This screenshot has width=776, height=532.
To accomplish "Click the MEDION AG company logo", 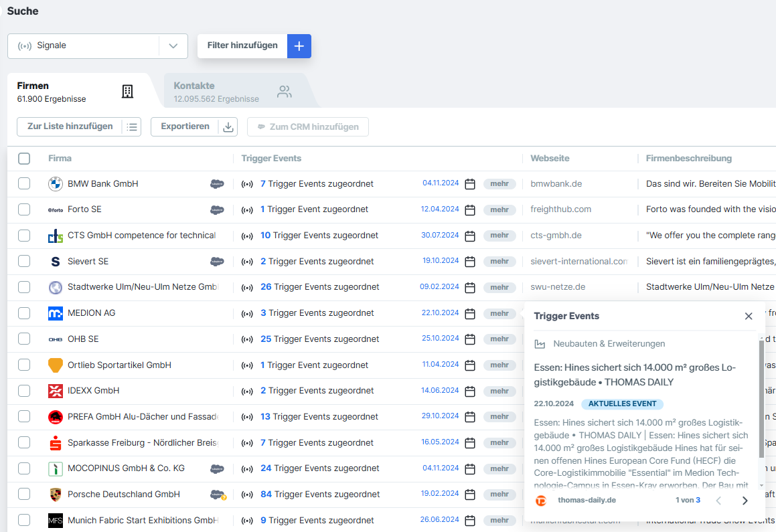I will [x=56, y=313].
